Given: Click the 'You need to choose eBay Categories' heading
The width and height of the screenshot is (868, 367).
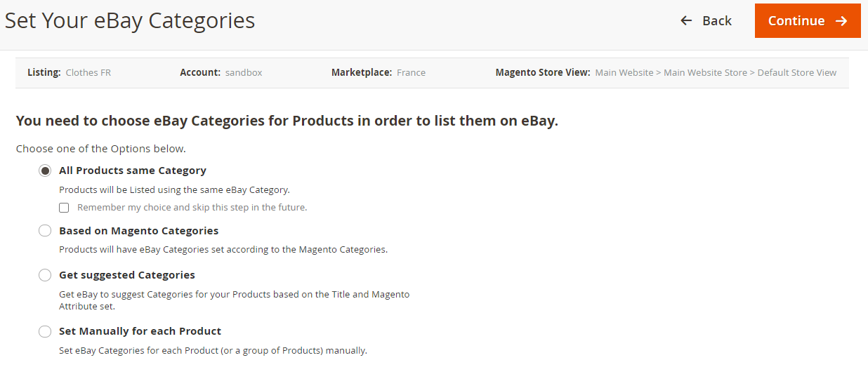Looking at the screenshot, I should point(287,121).
